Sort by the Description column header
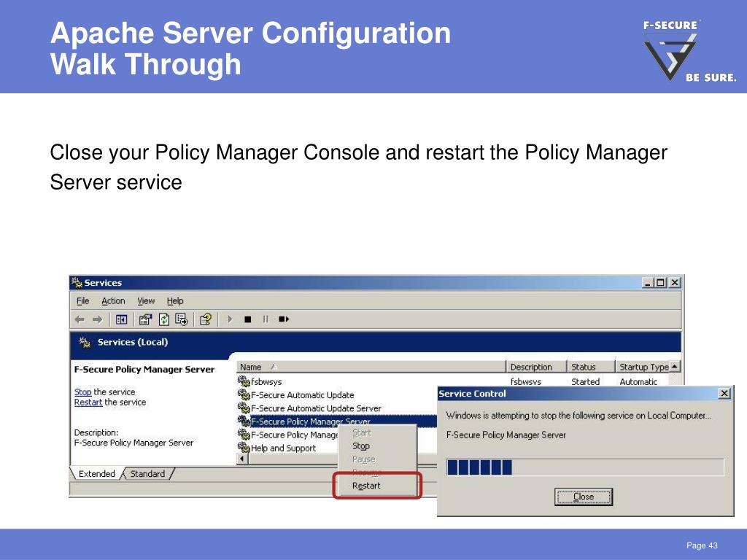This screenshot has height=560, width=747. [x=536, y=367]
